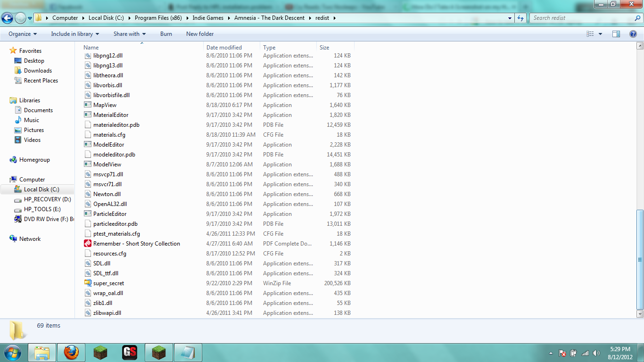Sort files by the Date modified column

[224, 48]
